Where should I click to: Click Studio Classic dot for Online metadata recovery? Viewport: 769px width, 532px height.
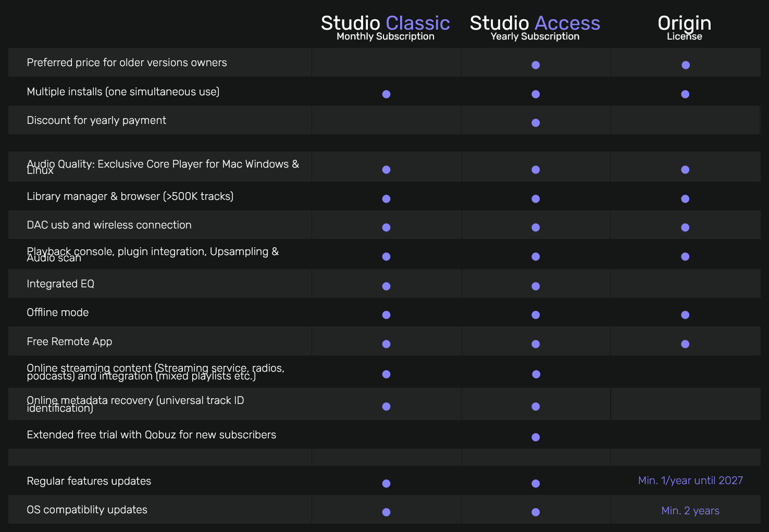386,407
